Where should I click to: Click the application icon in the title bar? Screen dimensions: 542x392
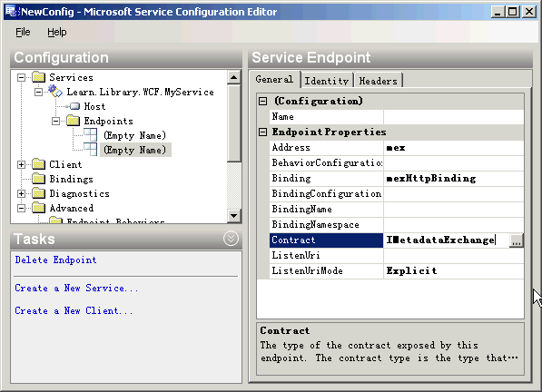point(12,12)
